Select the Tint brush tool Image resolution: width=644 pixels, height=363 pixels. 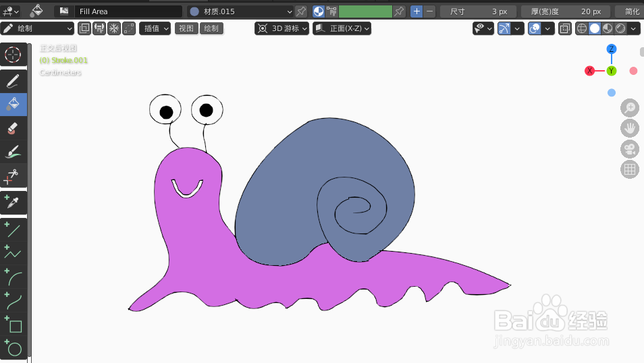pyautogui.click(x=13, y=152)
